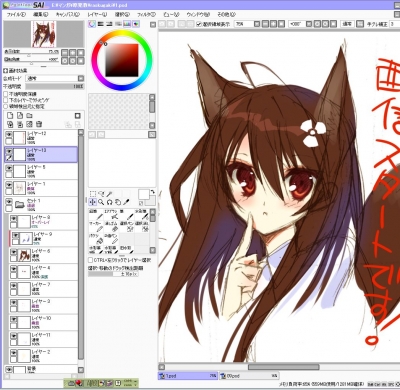The image size is (400, 390).
Task: Select the magic wand tool
Action: [109, 194]
